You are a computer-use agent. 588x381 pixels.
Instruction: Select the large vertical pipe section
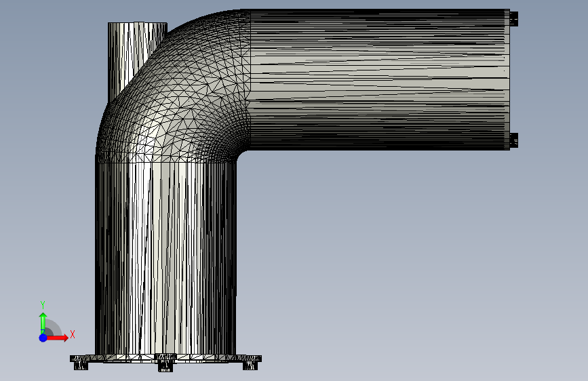165,259
